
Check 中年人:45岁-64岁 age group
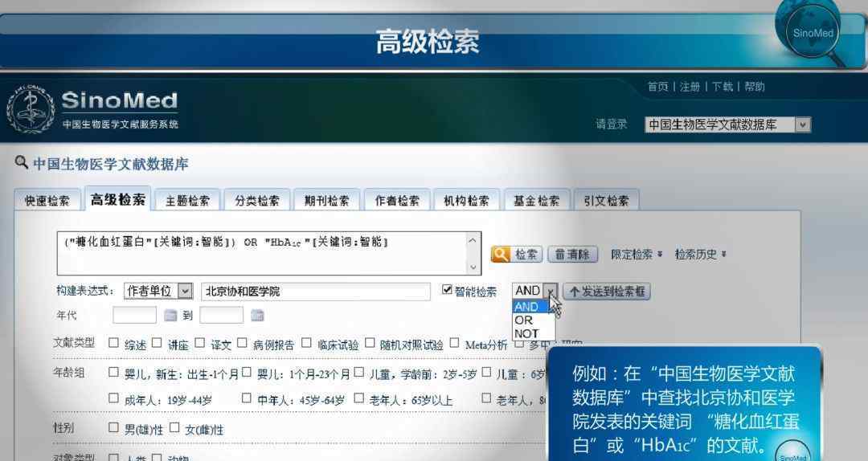pyautogui.click(x=247, y=398)
